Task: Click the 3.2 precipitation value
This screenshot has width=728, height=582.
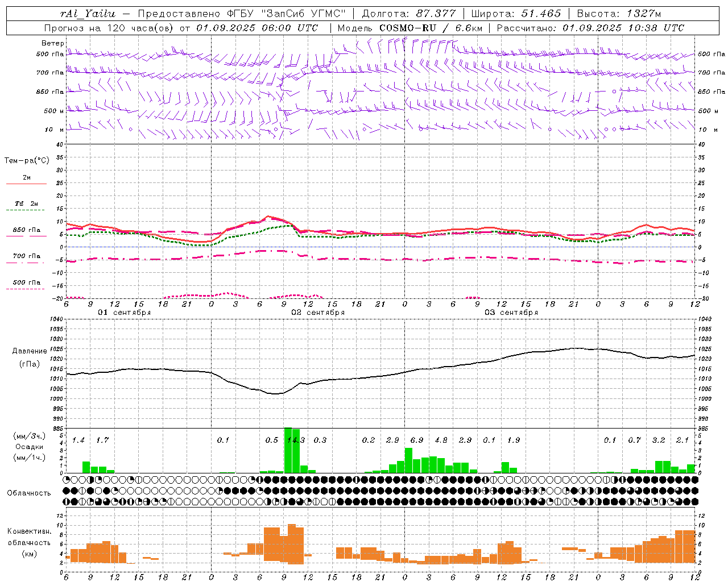Action: click(x=659, y=440)
